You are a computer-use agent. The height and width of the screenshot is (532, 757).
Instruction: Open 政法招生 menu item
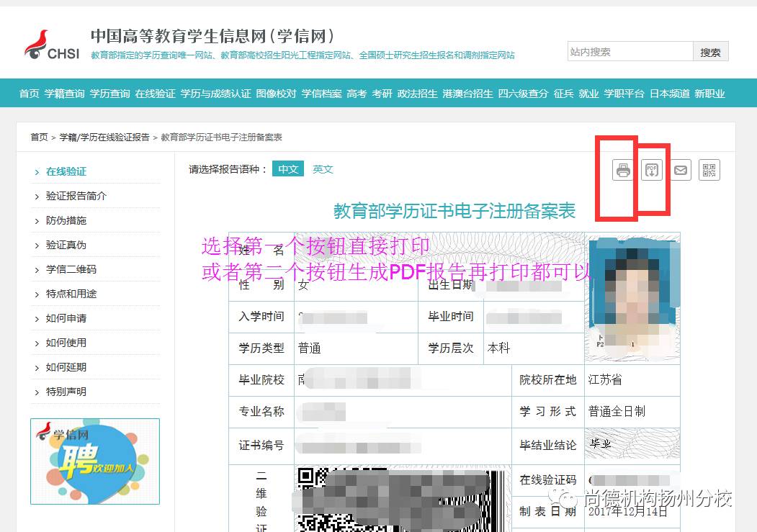click(x=417, y=94)
